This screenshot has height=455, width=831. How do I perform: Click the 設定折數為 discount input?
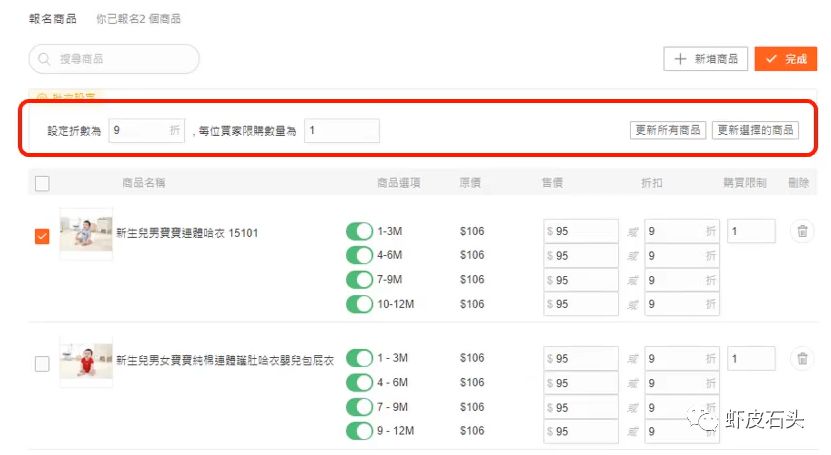point(147,130)
